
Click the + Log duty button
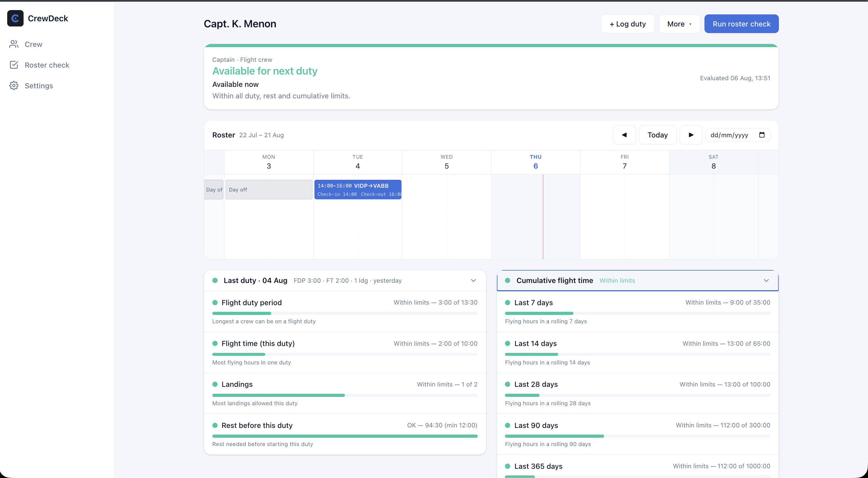tap(627, 24)
